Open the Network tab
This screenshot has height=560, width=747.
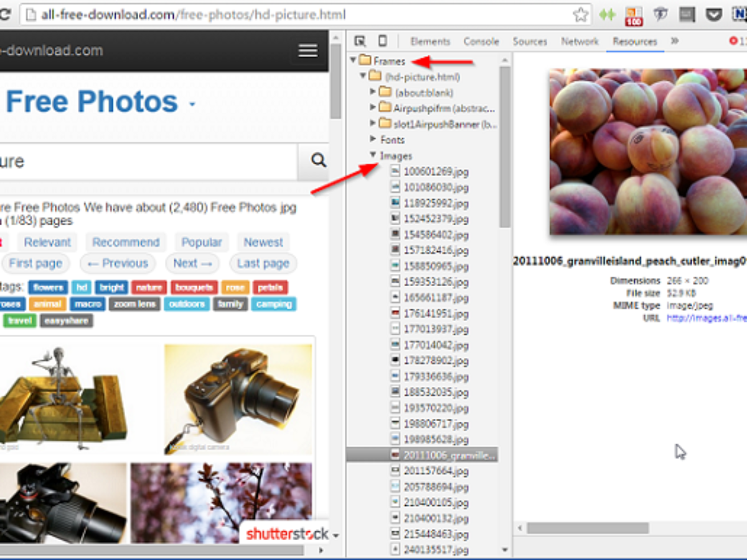[580, 41]
